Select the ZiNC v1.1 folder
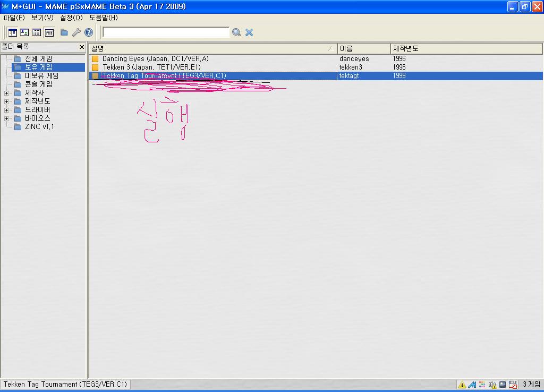Image resolution: width=544 pixels, height=392 pixels. click(x=39, y=126)
